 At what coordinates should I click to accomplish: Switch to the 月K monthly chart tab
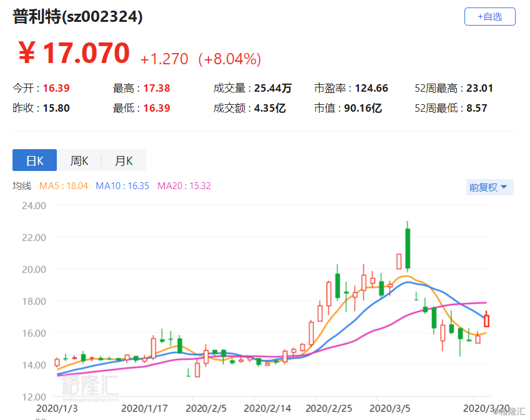pos(124,160)
